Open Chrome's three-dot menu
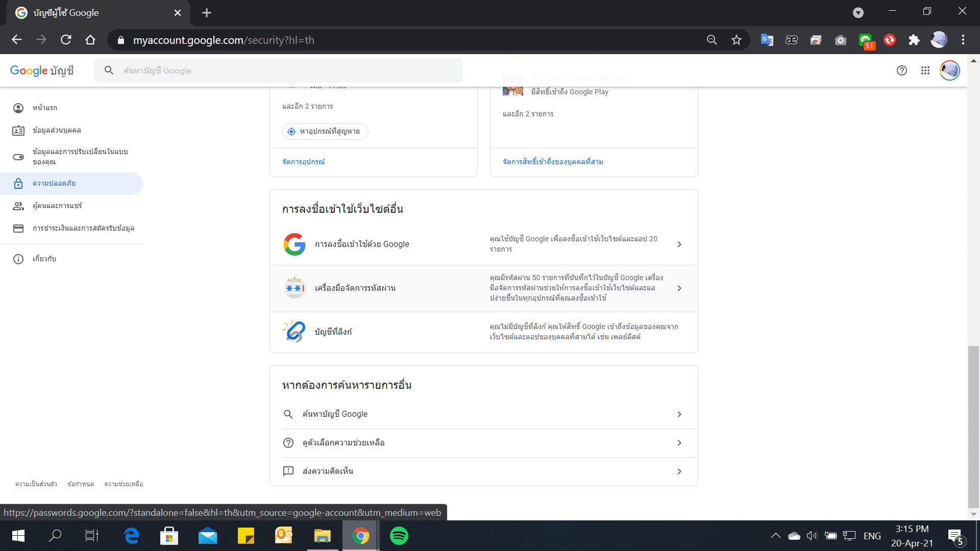The image size is (980, 551). pyautogui.click(x=963, y=40)
